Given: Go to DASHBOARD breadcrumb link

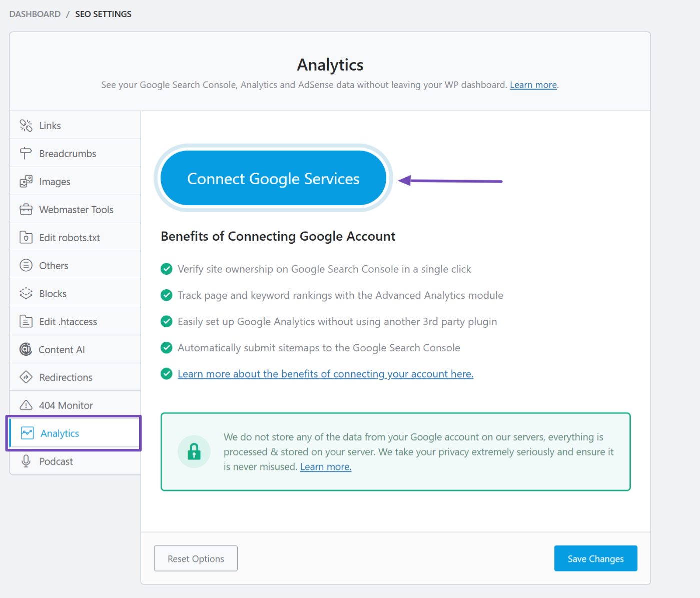Looking at the screenshot, I should pos(35,14).
